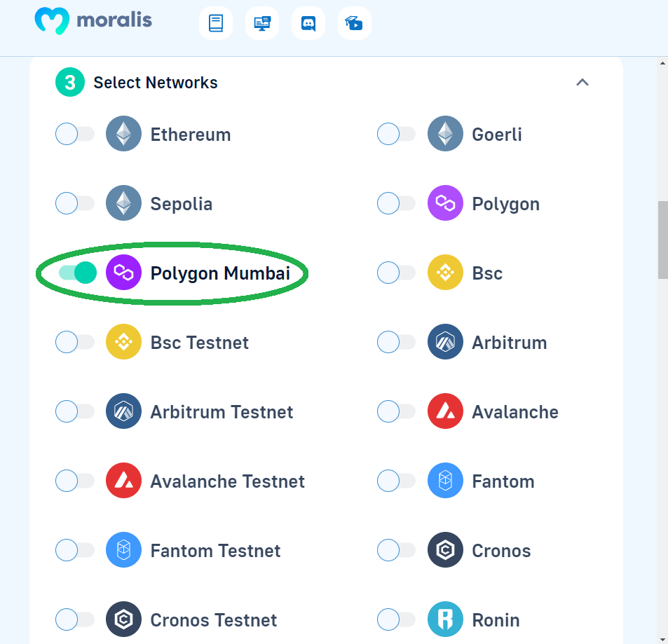
Task: Open the Discord community icon
Action: [308, 23]
